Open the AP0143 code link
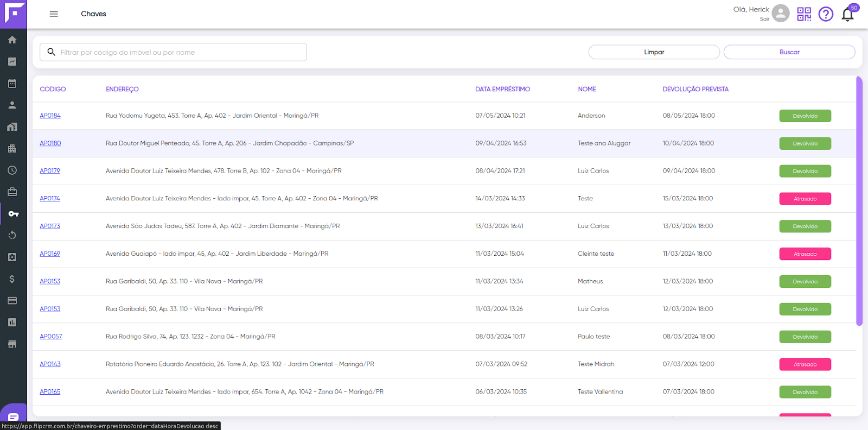868x430 pixels. (50, 364)
